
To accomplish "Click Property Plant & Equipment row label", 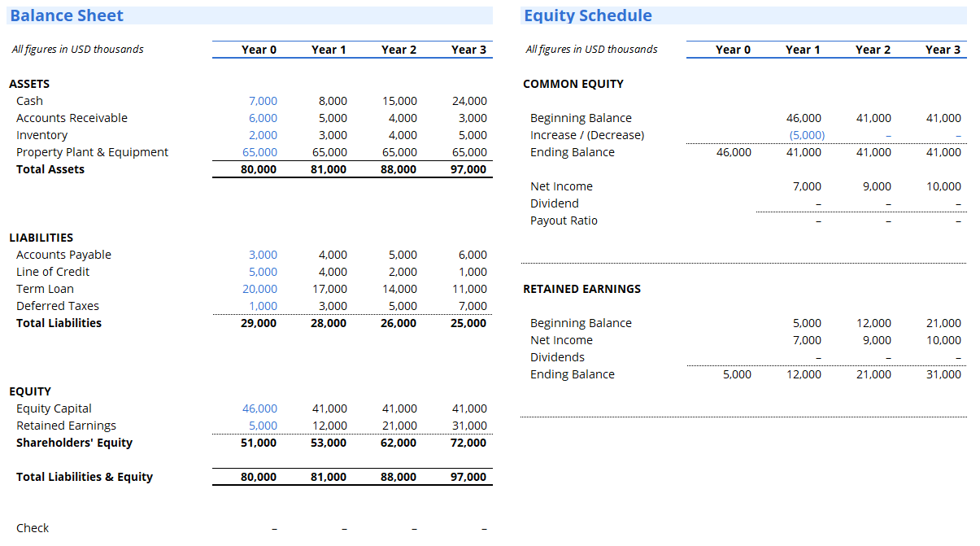I will click(92, 152).
